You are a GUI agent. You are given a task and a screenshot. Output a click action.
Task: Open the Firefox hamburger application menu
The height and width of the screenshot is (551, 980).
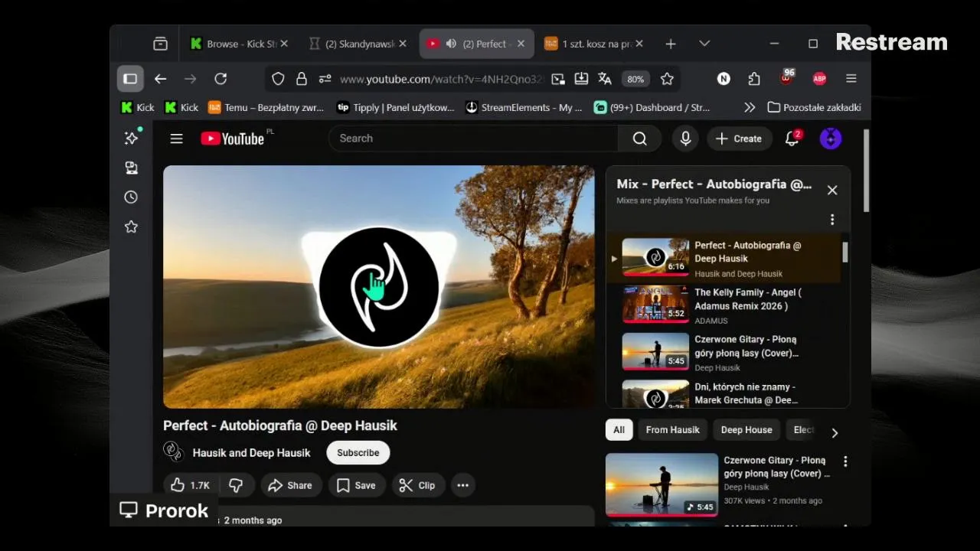851,79
